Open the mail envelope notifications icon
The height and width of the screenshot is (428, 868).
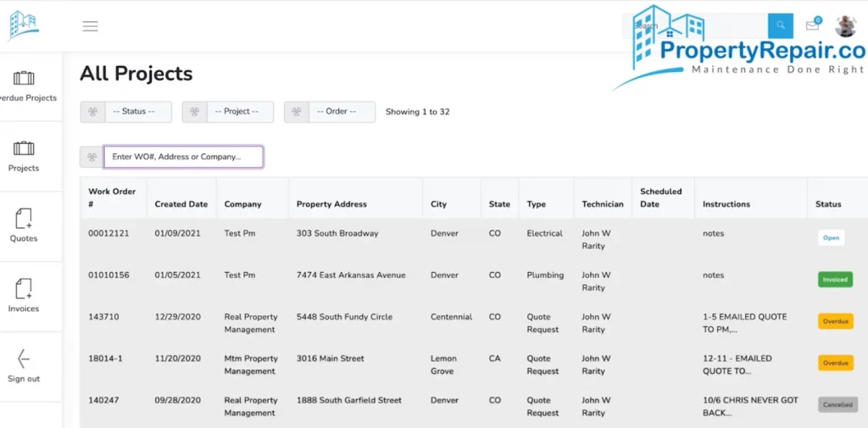[813, 25]
